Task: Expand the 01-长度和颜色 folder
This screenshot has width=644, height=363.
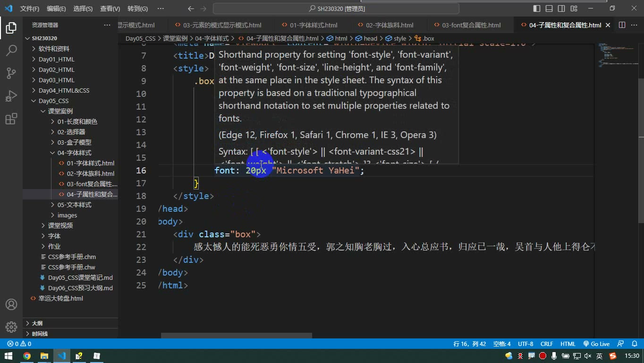Action: (x=71, y=121)
